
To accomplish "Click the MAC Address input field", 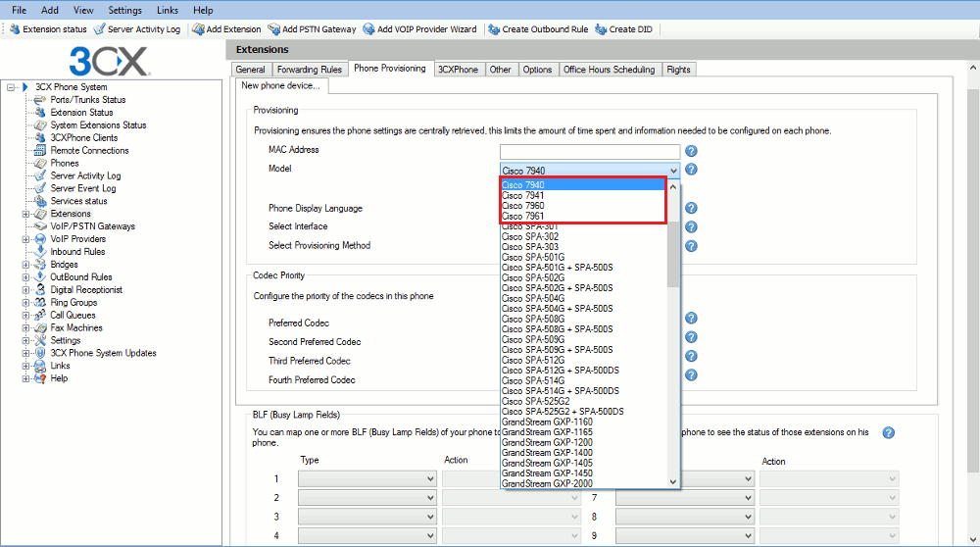I will coord(589,151).
